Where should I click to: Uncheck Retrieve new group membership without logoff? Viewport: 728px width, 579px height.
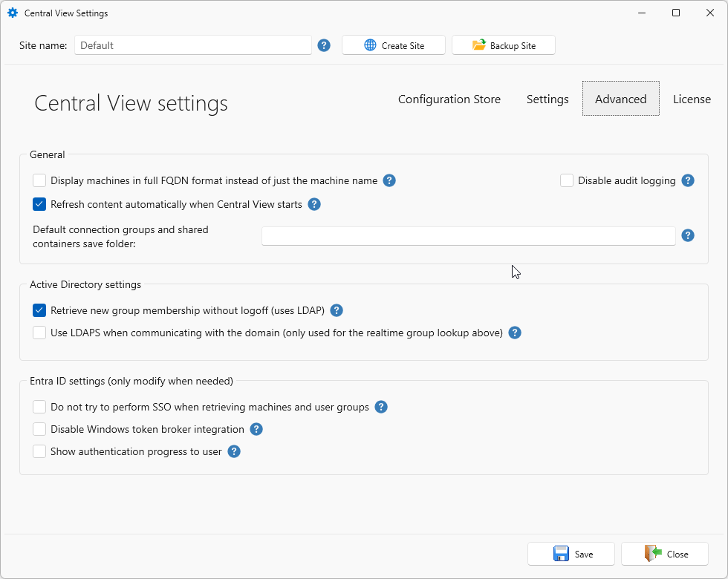pos(39,310)
